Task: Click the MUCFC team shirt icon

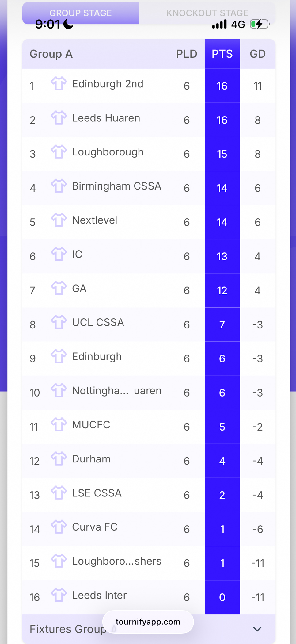Action: (x=59, y=425)
